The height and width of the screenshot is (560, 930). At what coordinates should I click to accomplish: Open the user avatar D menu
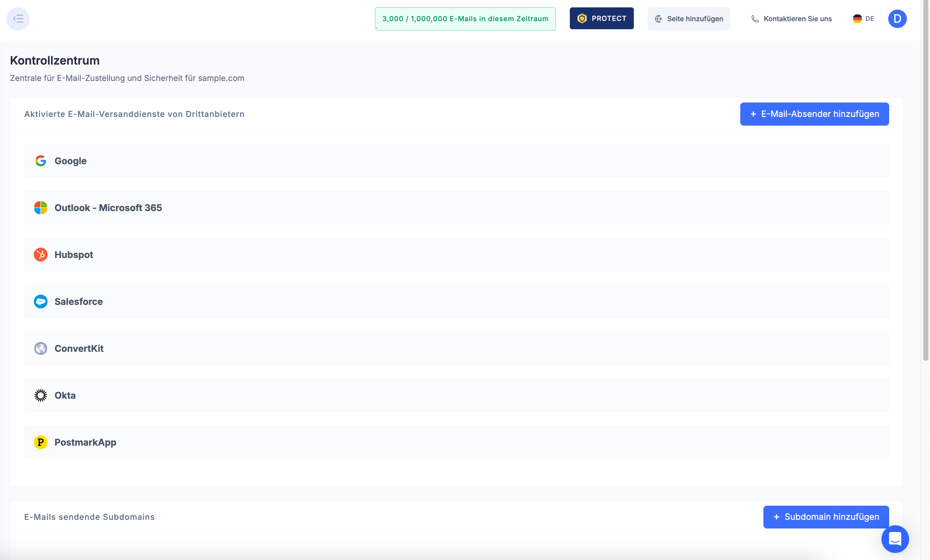click(x=897, y=19)
